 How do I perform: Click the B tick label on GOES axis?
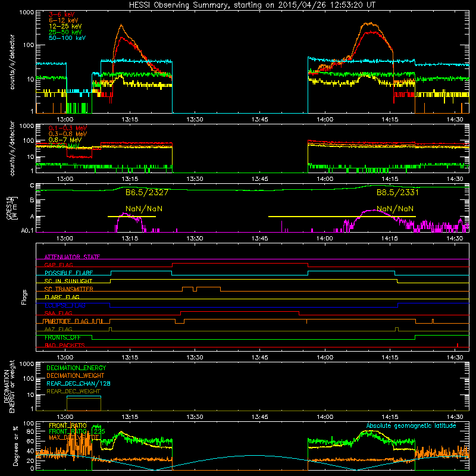[x=32, y=200]
